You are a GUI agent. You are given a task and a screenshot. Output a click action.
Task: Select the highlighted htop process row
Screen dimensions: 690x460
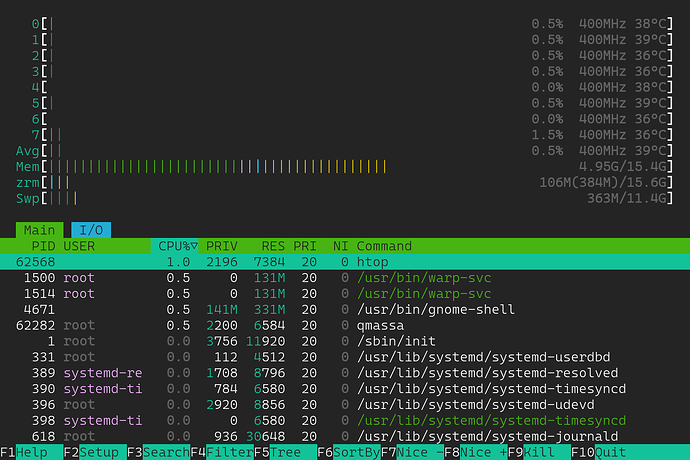point(345,262)
